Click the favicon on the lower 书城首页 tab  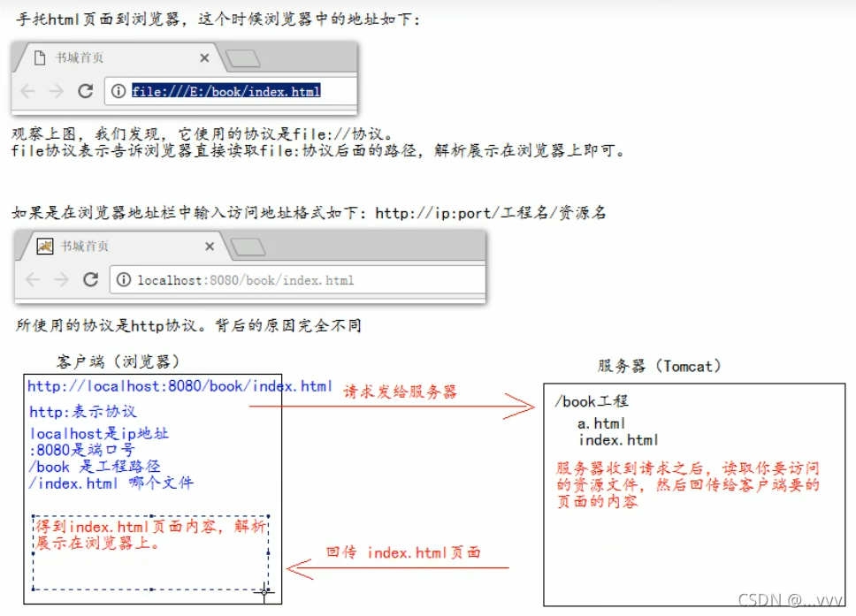[45, 247]
